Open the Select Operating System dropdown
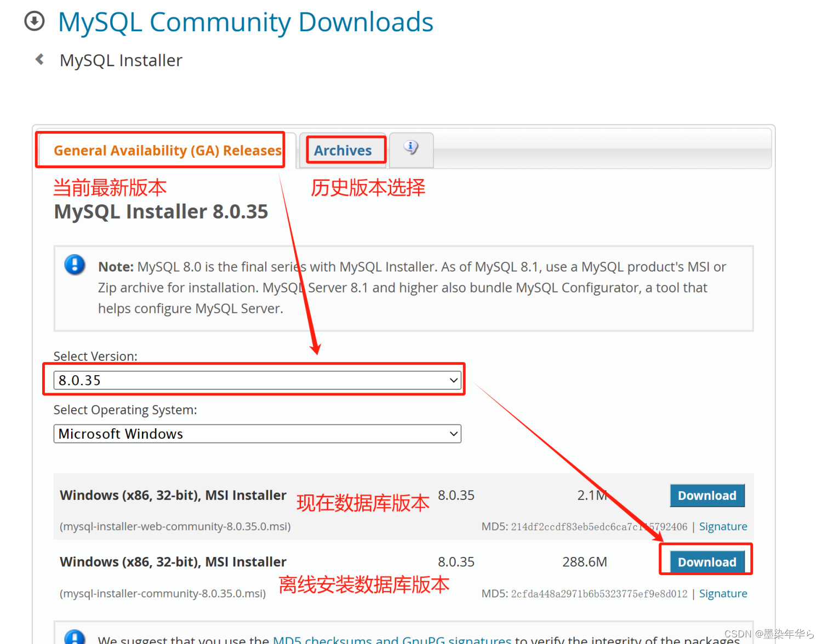Viewport: 822px width, 644px height. [258, 434]
